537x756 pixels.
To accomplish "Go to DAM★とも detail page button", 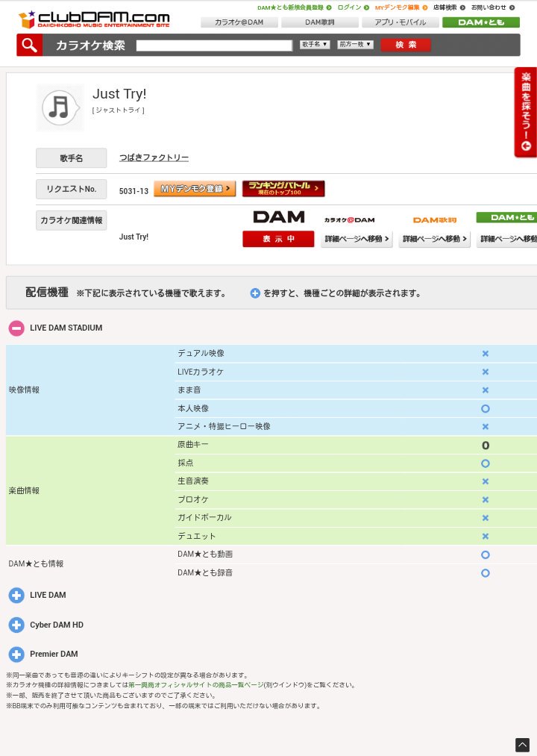I will coord(507,239).
